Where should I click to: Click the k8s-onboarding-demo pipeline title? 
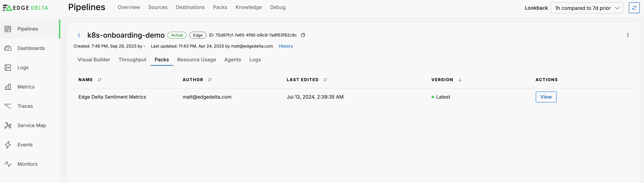tap(126, 35)
